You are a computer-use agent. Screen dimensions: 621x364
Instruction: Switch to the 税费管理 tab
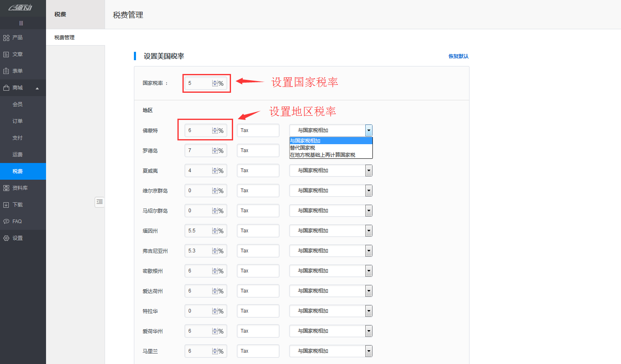[x=63, y=37]
